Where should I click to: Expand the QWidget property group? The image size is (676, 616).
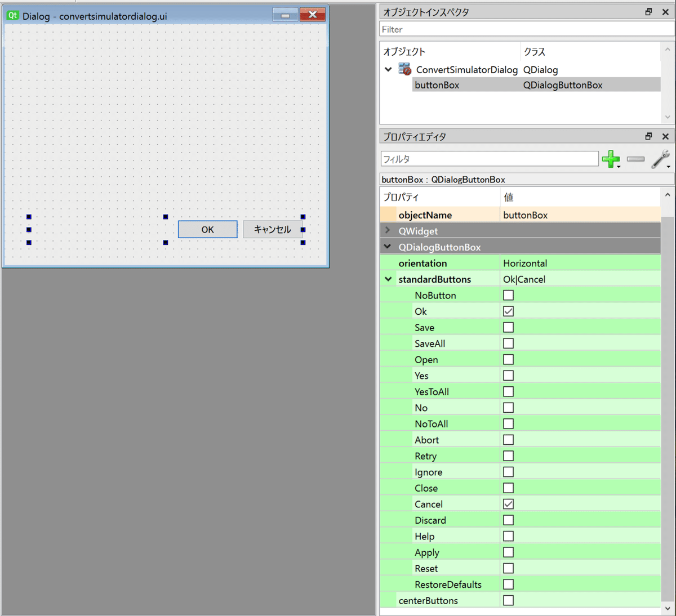click(388, 230)
